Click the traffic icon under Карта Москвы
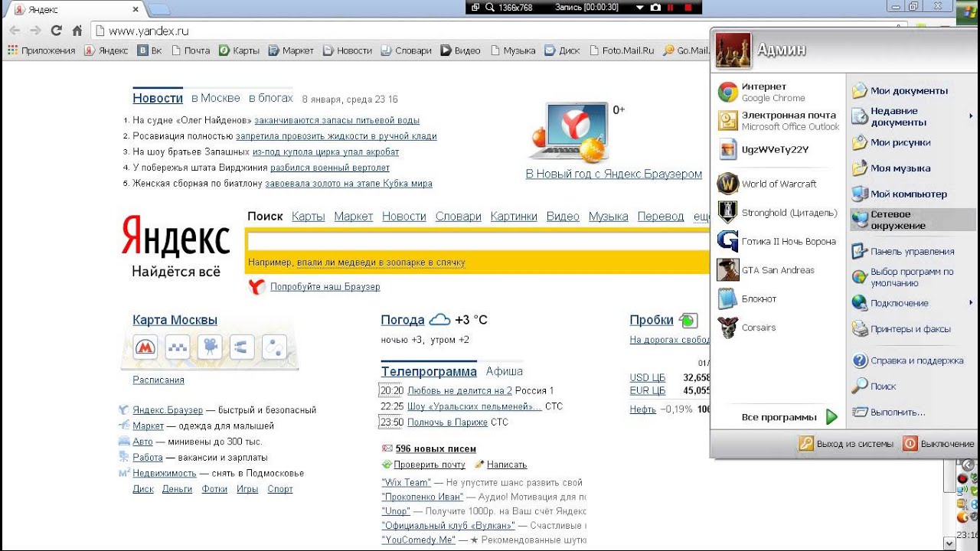This screenshot has height=551, width=980. tap(178, 348)
